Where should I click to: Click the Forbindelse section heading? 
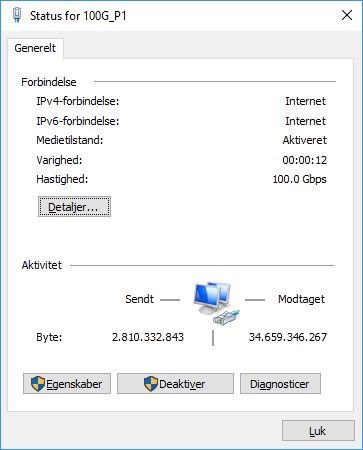[49, 82]
